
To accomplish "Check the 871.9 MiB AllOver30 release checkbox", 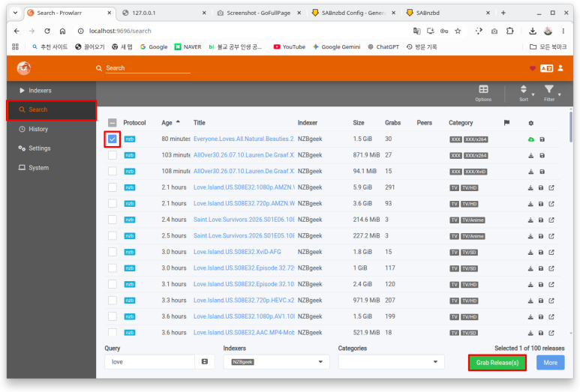I will [113, 155].
